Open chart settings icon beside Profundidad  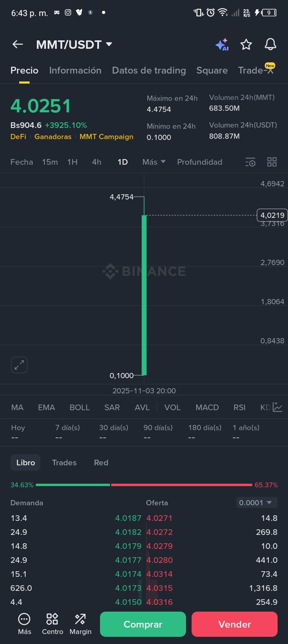pos(250,162)
